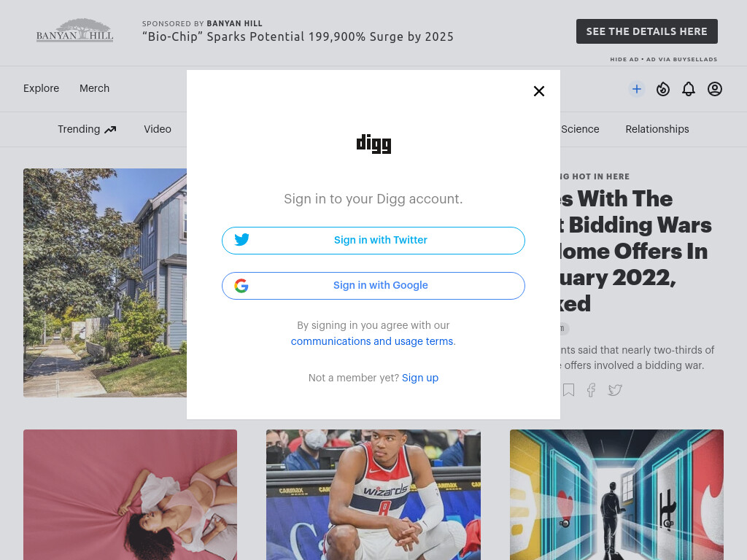Switch to the Video category tab
The width and height of the screenshot is (747, 560).
(x=158, y=130)
